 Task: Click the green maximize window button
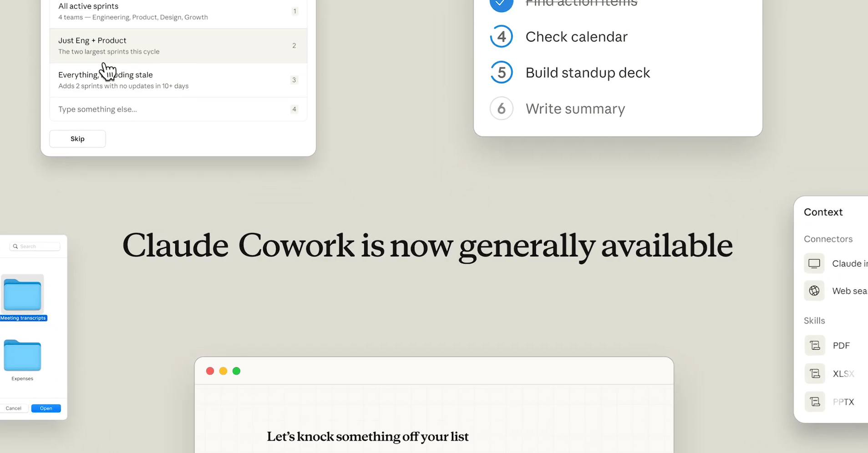coord(236,371)
